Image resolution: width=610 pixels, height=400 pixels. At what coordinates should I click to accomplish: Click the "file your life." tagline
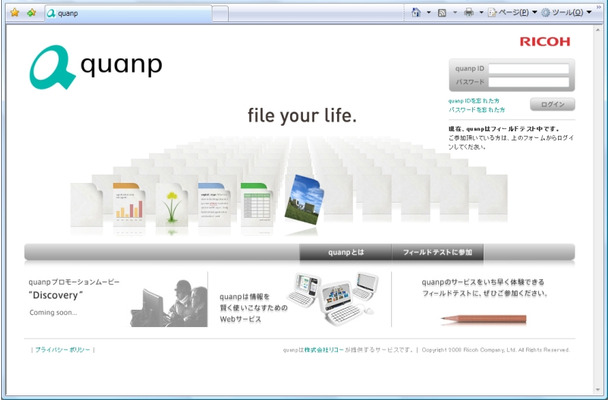pos(302,116)
